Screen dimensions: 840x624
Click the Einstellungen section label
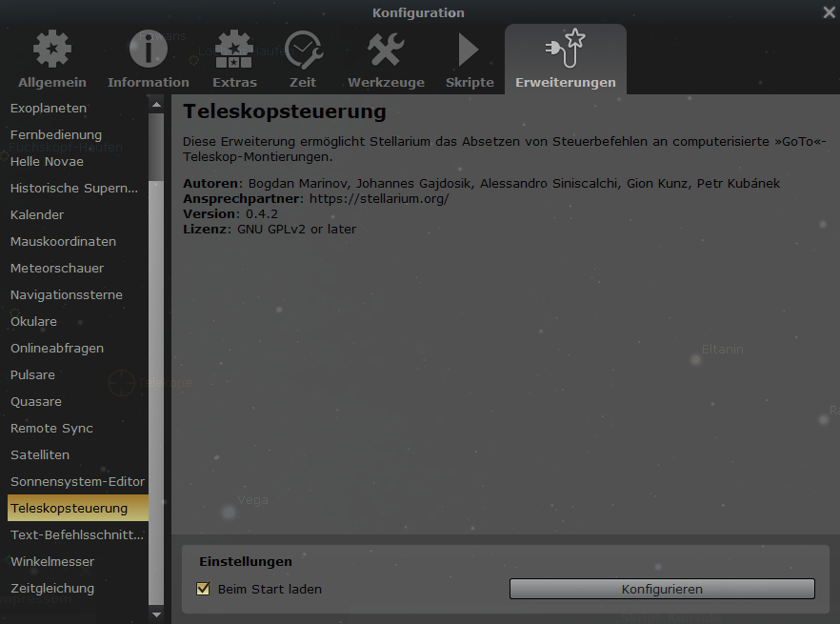[246, 562]
